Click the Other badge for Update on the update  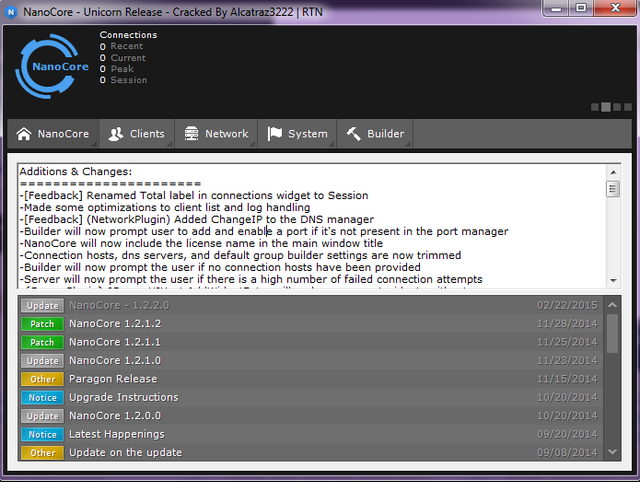pos(42,453)
